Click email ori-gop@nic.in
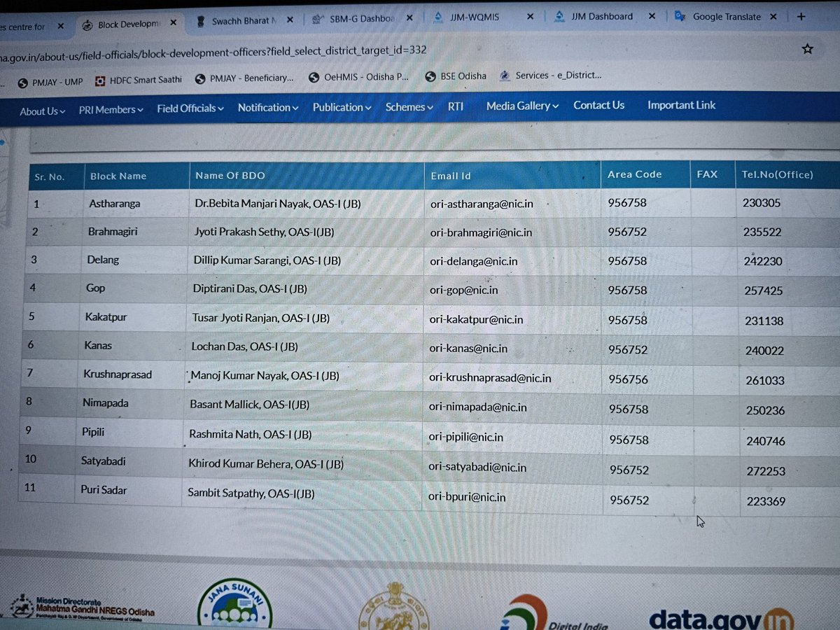 tap(464, 290)
